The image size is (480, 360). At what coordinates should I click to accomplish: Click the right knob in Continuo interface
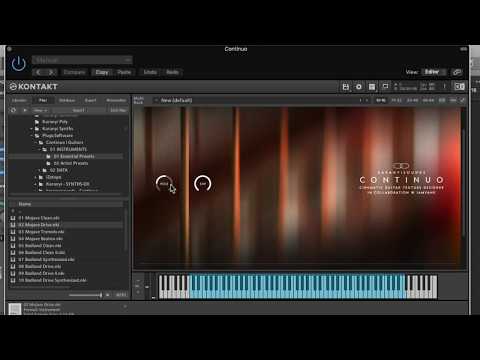(x=203, y=183)
